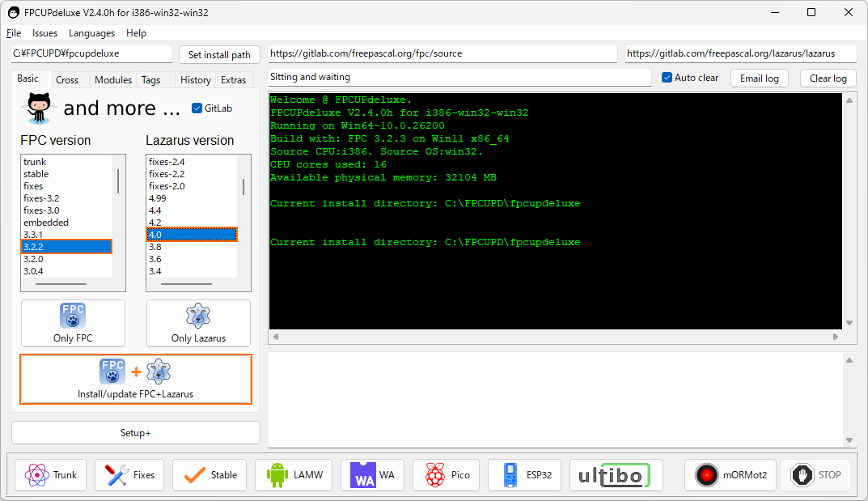Select 4.0 in Lazarus version list
This screenshot has height=501, width=868.
192,235
